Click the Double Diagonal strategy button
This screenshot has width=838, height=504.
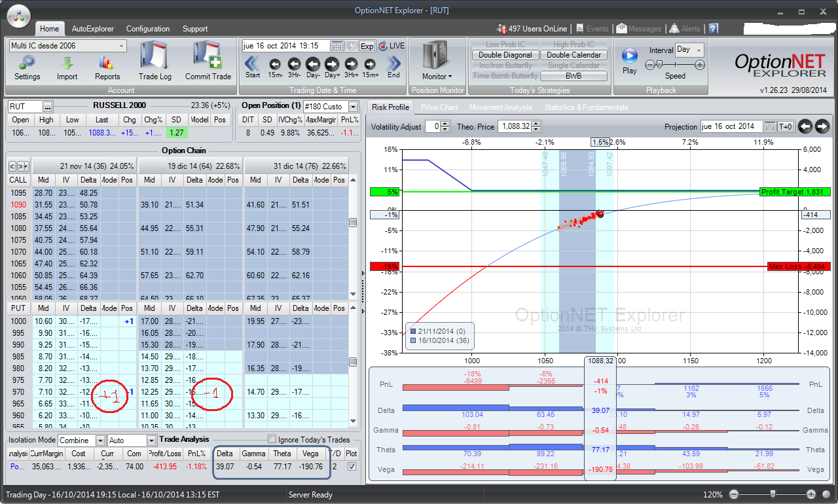tap(505, 55)
